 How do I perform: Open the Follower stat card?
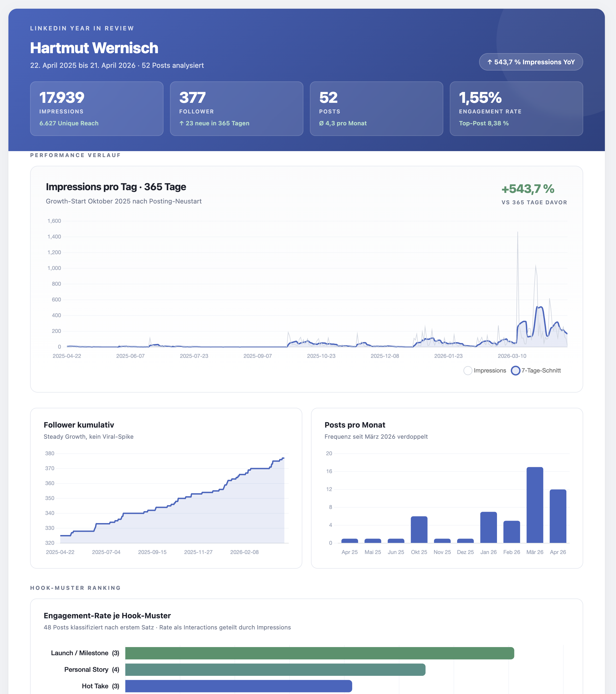click(x=236, y=108)
